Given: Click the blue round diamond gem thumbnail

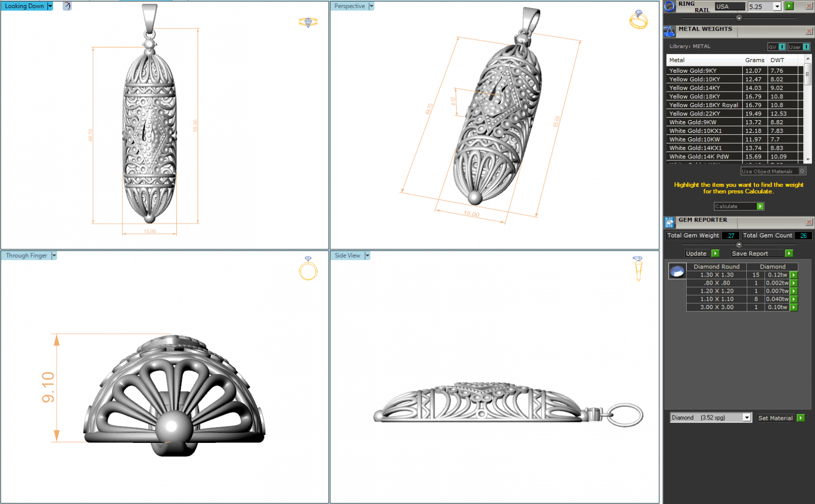Looking at the screenshot, I should coord(677,271).
